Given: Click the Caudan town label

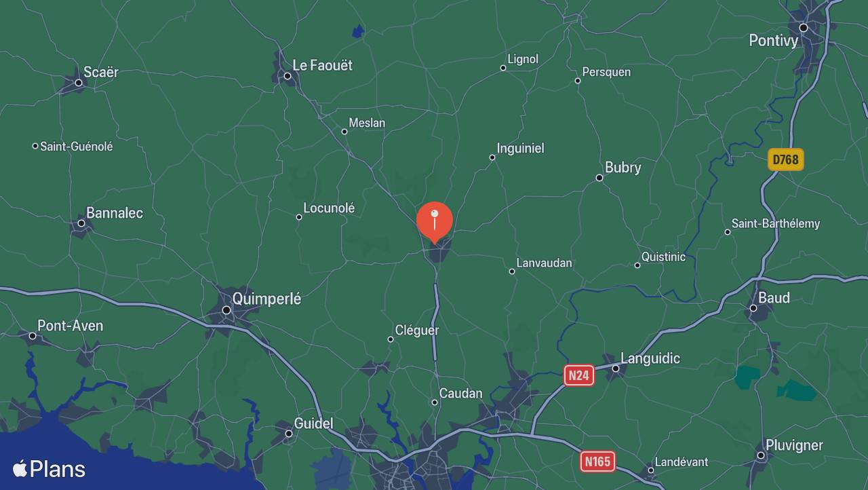Looking at the screenshot, I should coord(461,393).
